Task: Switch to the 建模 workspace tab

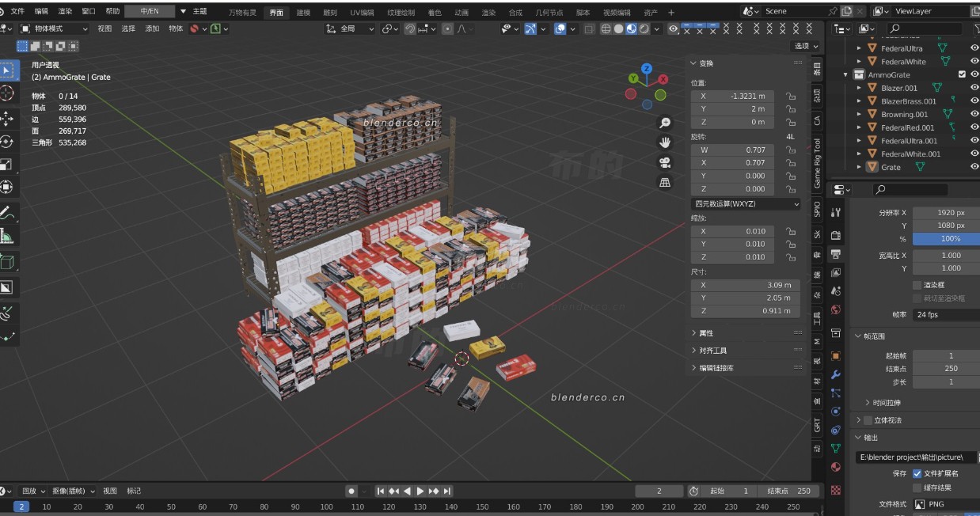Action: tap(303, 13)
